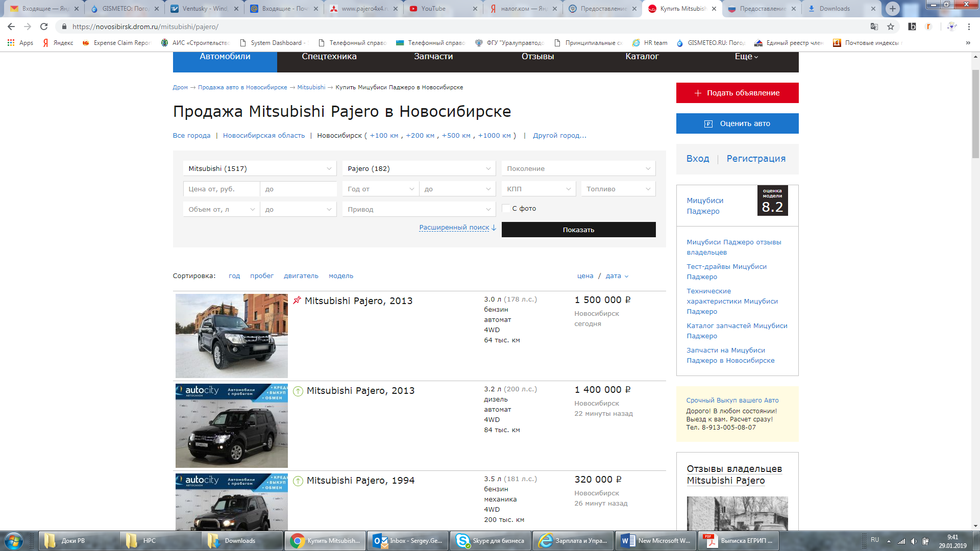Open a new browser tab with the plus icon

893,9
